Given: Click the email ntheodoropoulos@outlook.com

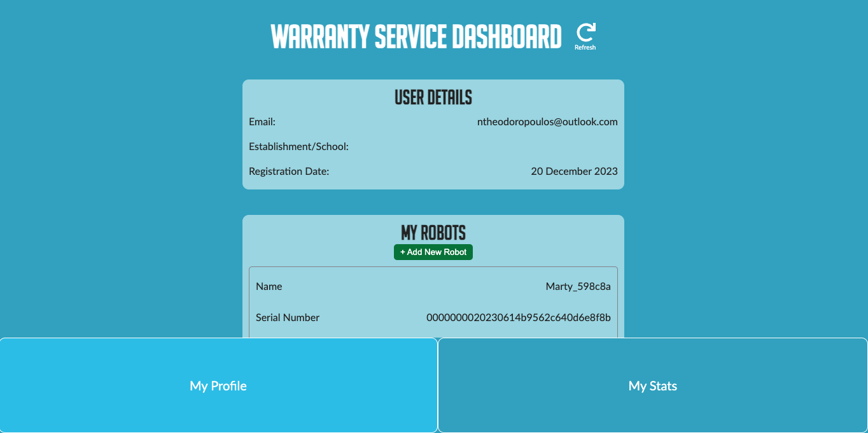Looking at the screenshot, I should (x=548, y=121).
